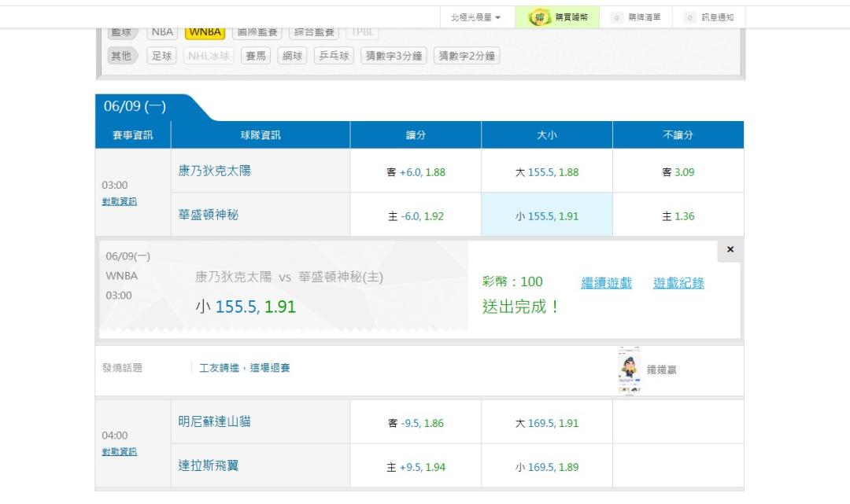Click the 賽事資訊 column header
850x504 pixels.
pyautogui.click(x=133, y=134)
